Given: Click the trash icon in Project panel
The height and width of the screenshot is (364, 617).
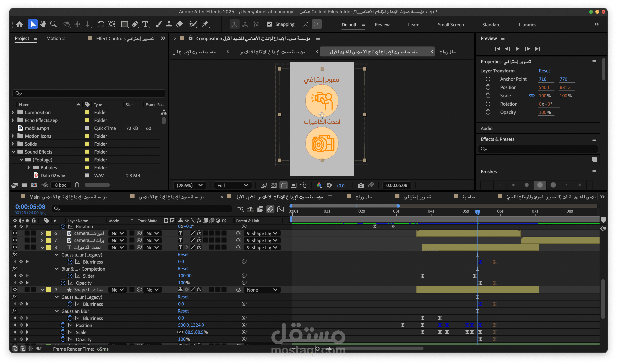Looking at the screenshot, I should pos(77,185).
